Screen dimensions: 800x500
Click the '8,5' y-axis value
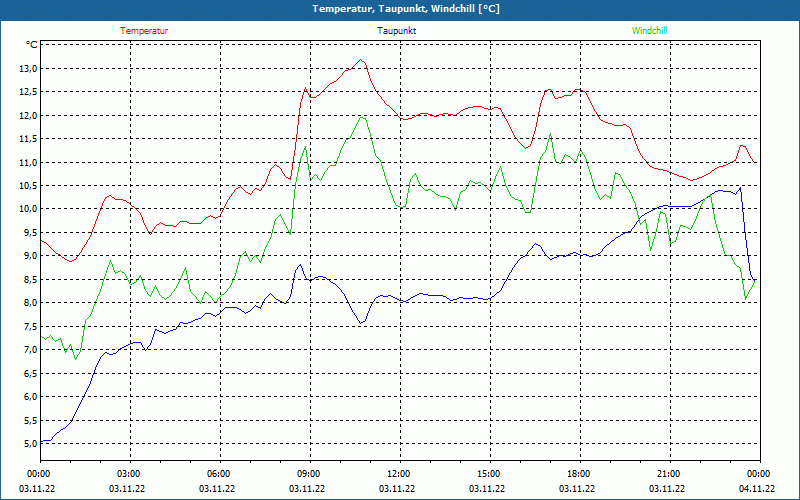click(x=31, y=280)
